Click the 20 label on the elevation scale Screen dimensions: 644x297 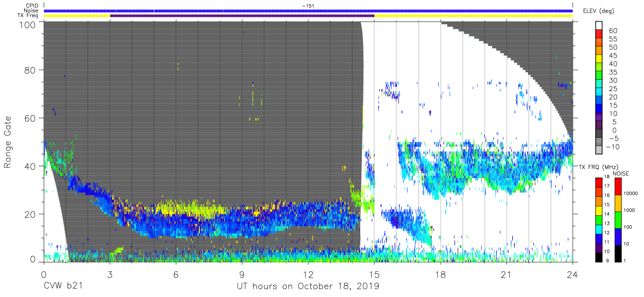tap(612, 97)
